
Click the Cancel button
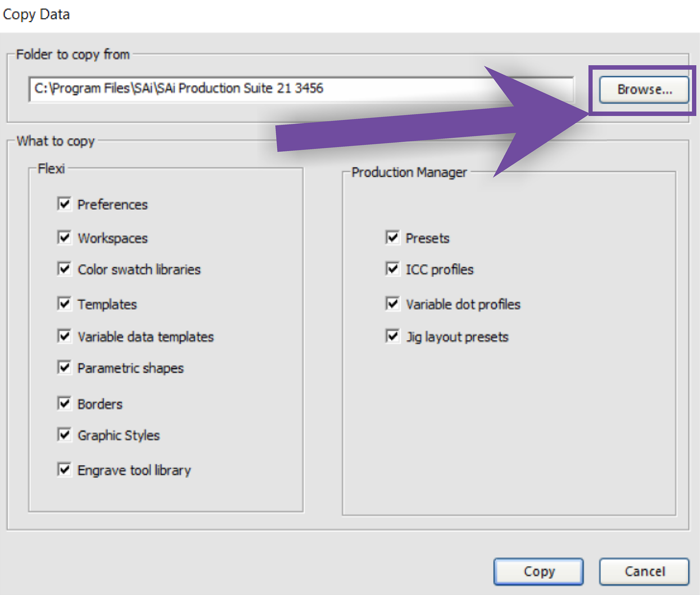(x=644, y=571)
